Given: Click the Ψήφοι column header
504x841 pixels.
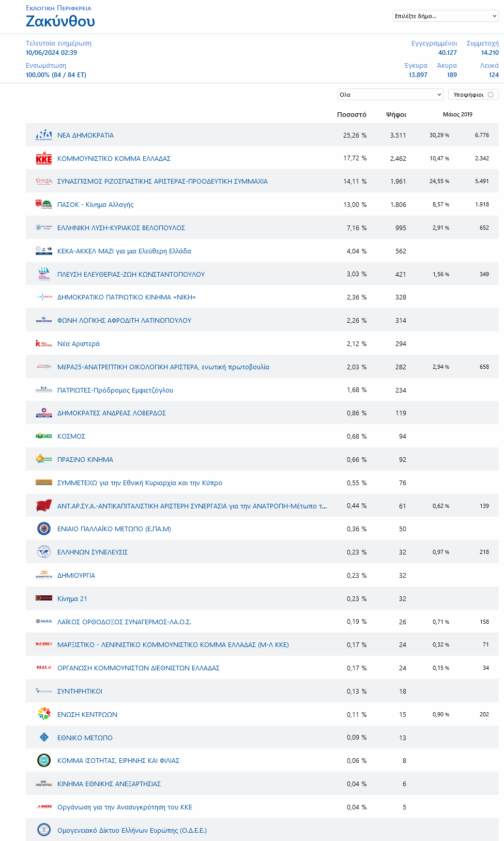Looking at the screenshot, I should [x=396, y=115].
